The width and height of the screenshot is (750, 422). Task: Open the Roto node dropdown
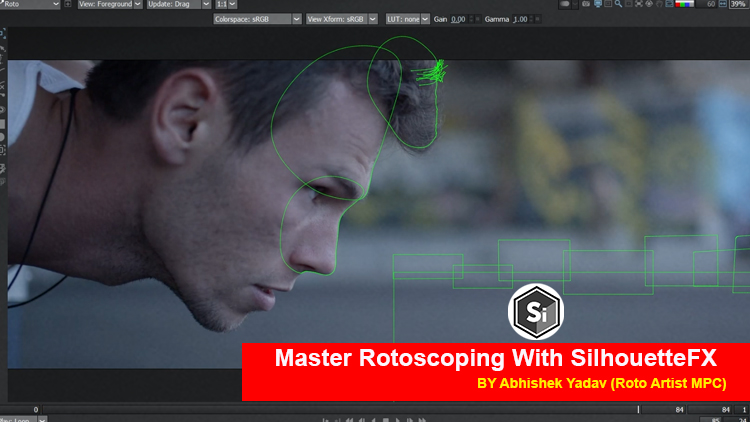pos(30,4)
